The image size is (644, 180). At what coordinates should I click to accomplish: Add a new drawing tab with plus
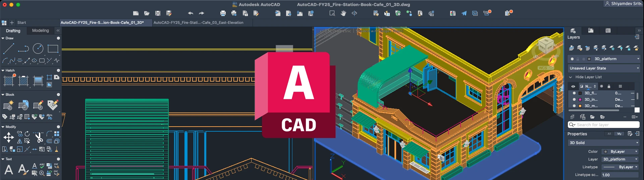(x=12, y=22)
